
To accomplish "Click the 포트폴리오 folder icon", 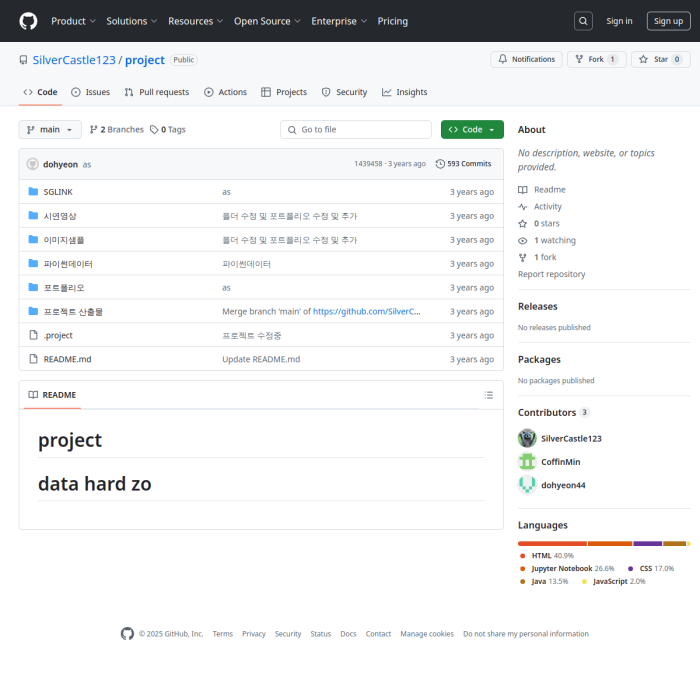I will [x=33, y=287].
